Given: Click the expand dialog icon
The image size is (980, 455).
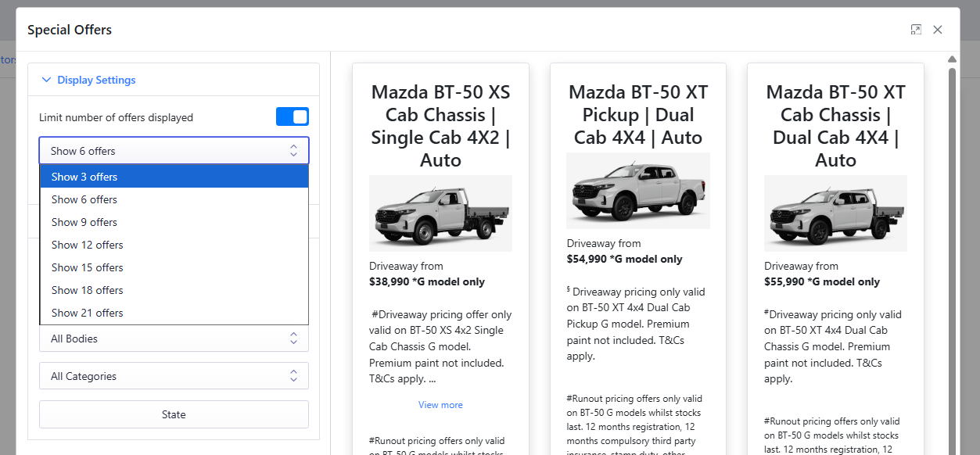Looking at the screenshot, I should pyautogui.click(x=916, y=30).
